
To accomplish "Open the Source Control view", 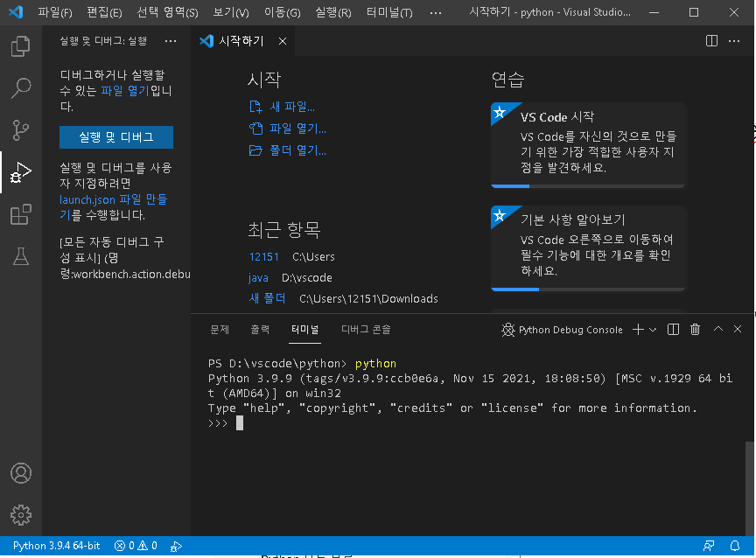I will click(21, 130).
